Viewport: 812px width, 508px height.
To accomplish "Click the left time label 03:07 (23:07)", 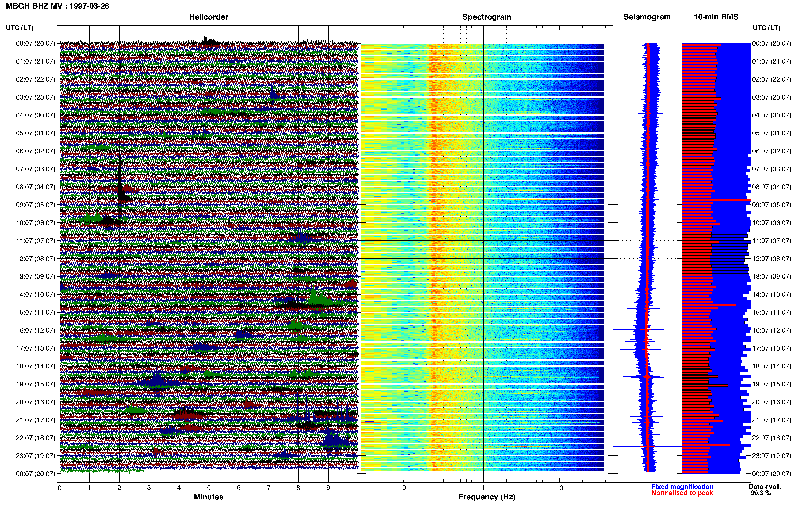I will (36, 97).
